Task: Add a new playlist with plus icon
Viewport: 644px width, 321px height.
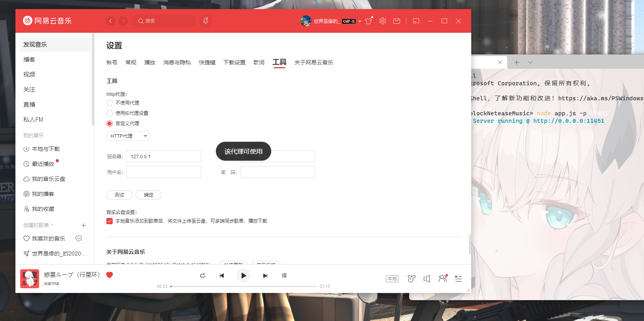Action: pos(83,225)
